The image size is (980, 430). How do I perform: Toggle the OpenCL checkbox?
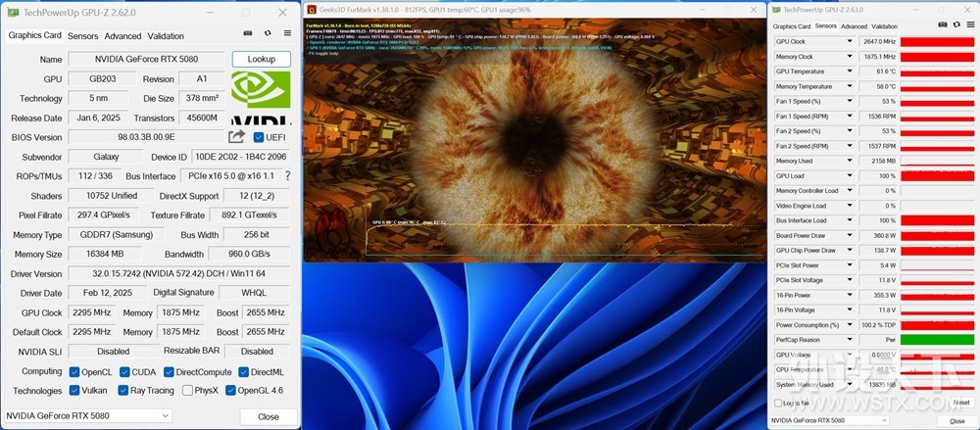click(74, 372)
